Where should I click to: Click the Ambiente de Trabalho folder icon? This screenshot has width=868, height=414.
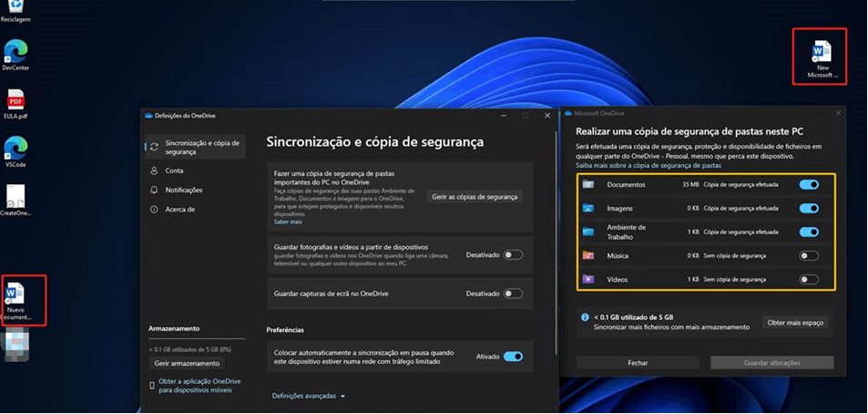588,232
